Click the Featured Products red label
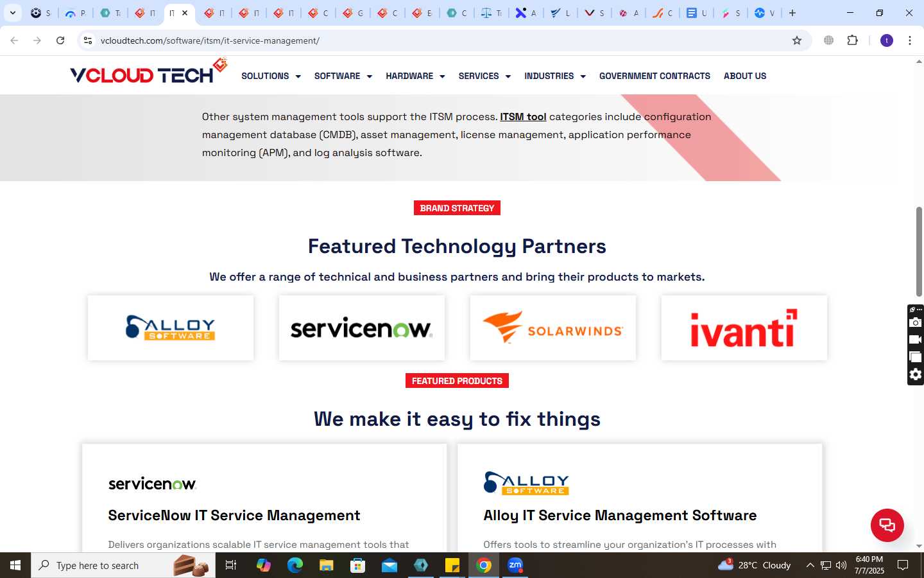The image size is (924, 578). [x=457, y=381]
